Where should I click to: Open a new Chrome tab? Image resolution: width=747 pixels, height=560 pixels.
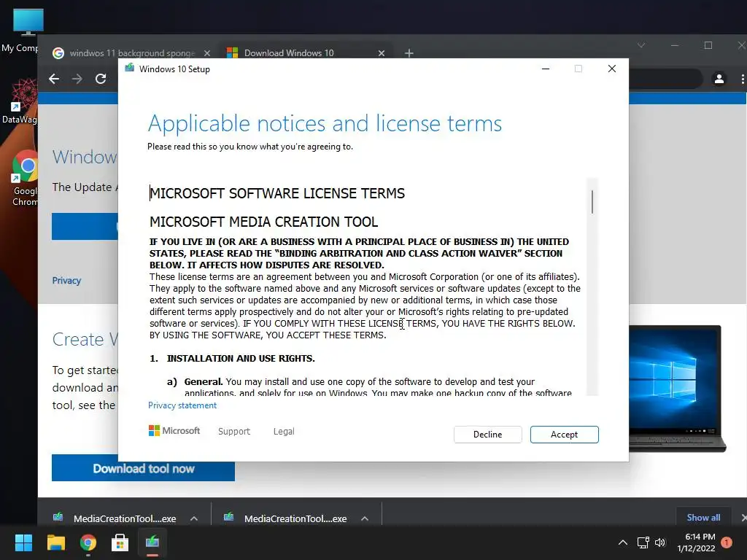(409, 52)
